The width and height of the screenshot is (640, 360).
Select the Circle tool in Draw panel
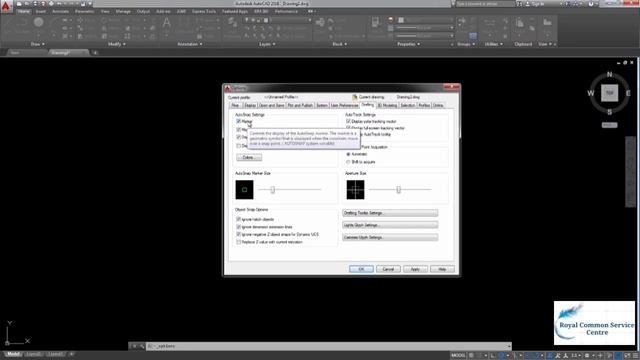pos(38,22)
